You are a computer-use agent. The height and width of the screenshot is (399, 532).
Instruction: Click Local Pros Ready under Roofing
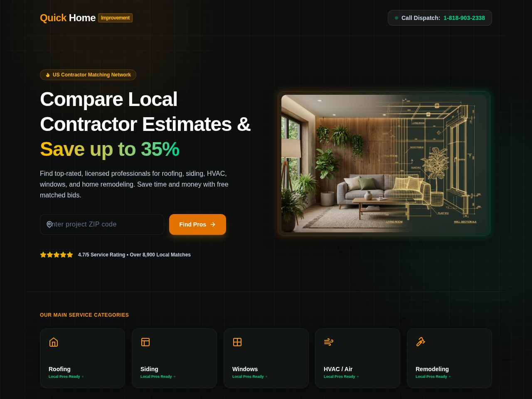click(x=64, y=377)
